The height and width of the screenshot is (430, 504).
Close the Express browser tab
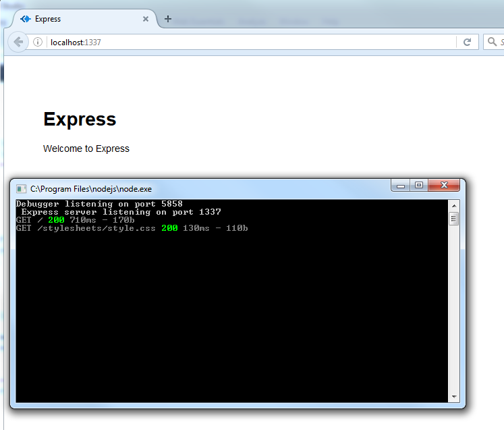pos(146,19)
